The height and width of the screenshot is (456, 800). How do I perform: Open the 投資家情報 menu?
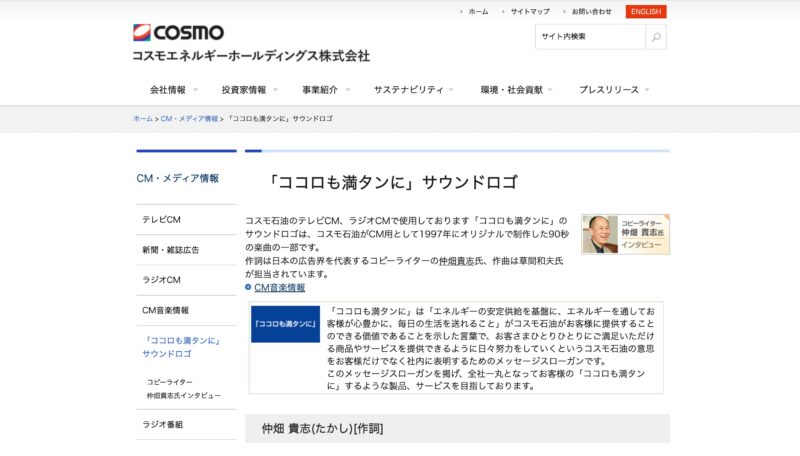244,90
